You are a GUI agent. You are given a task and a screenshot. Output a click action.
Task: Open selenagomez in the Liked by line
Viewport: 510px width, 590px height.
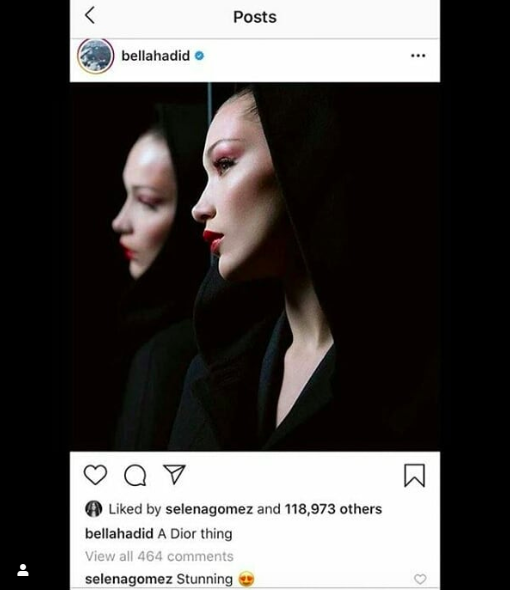(209, 509)
